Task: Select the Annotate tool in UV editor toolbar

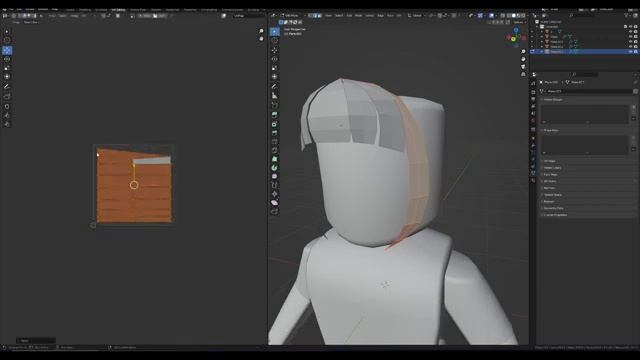Action: click(x=7, y=86)
